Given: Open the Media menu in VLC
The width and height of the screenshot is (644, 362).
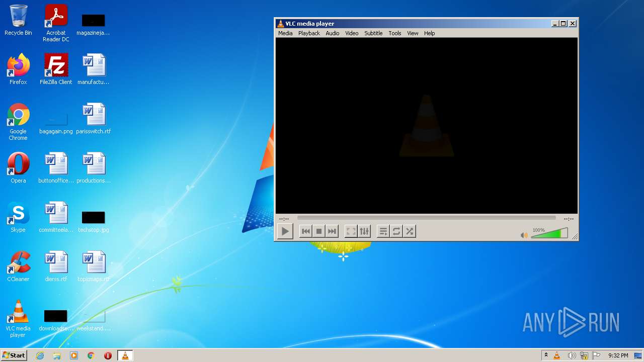Looking at the screenshot, I should click(285, 33).
